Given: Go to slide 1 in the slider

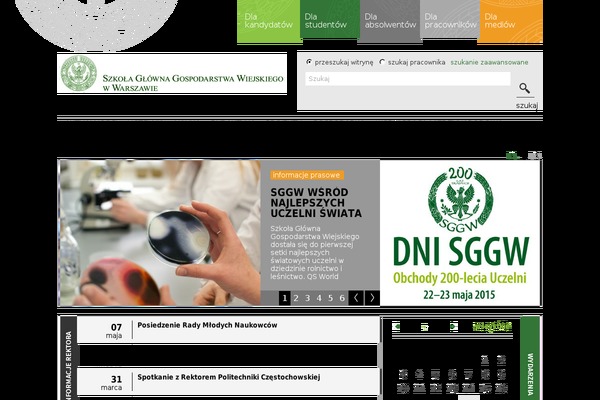Looking at the screenshot, I should pyautogui.click(x=284, y=298).
